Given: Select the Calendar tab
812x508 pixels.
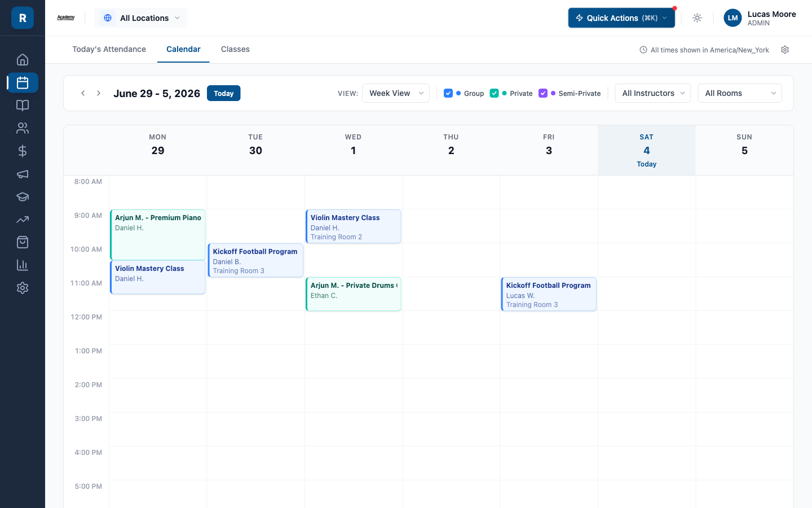Looking at the screenshot, I should tap(183, 49).
